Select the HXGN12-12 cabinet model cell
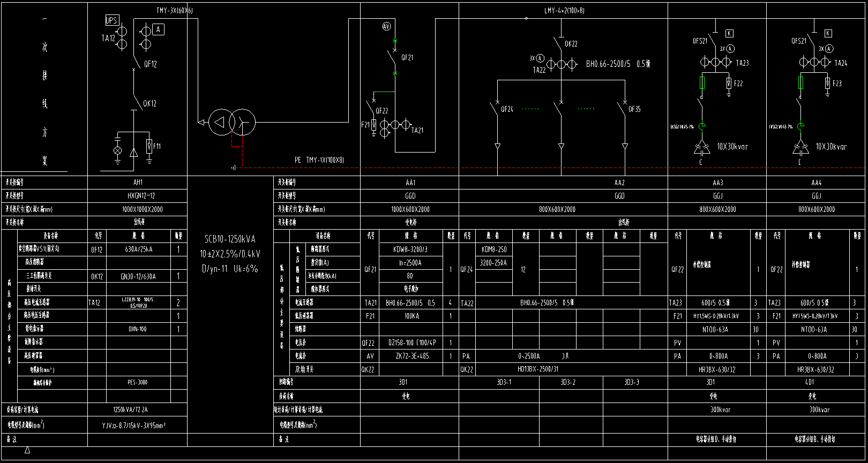The image size is (868, 463). pos(138,196)
